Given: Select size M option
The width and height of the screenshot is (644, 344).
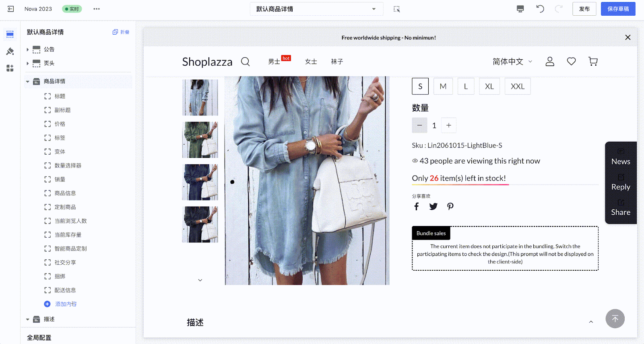Looking at the screenshot, I should click(x=443, y=86).
